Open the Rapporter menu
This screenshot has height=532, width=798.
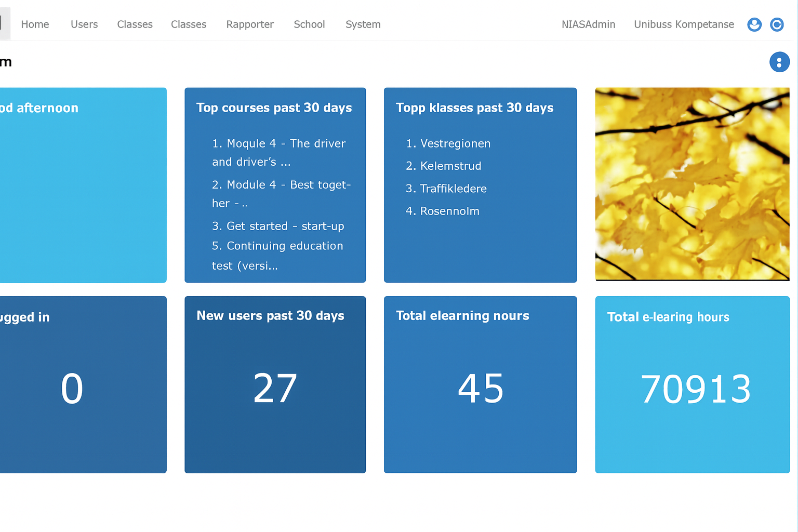(250, 24)
